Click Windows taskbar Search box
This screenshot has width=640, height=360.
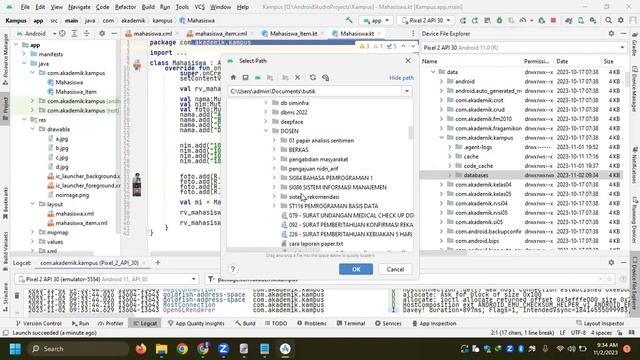[x=78, y=349]
